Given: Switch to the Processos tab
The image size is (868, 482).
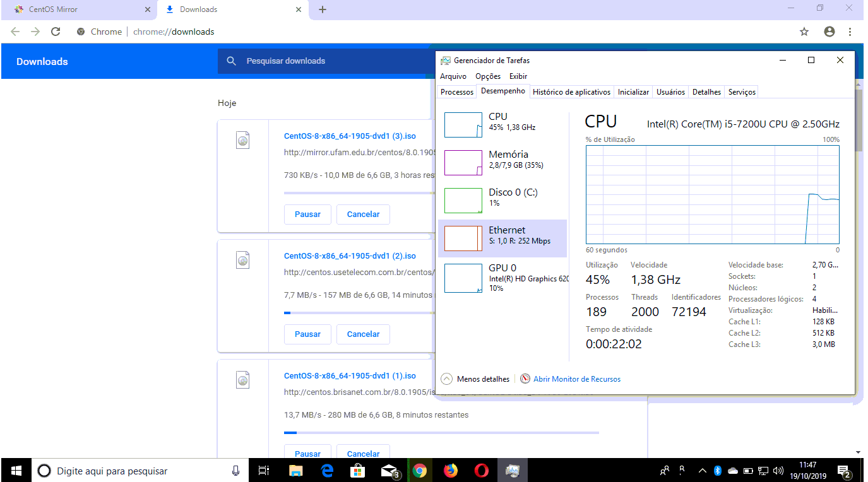Looking at the screenshot, I should 457,92.
